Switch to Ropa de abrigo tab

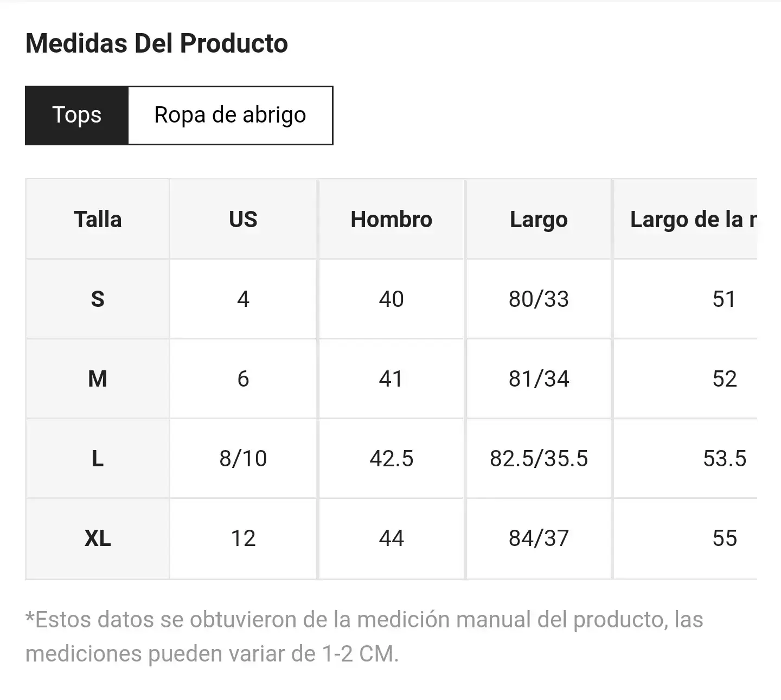tap(230, 115)
